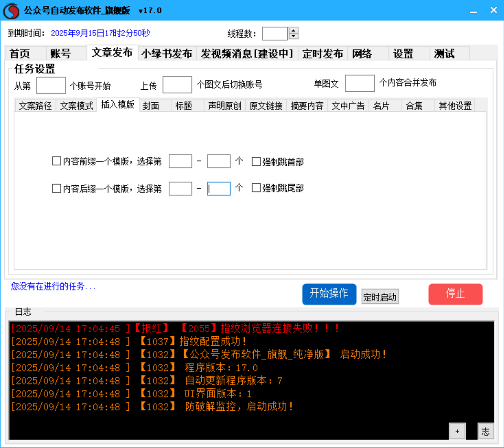Increase thread count with spinner up arrow
Image resolution: width=504 pixels, height=448 pixels.
tap(293, 30)
